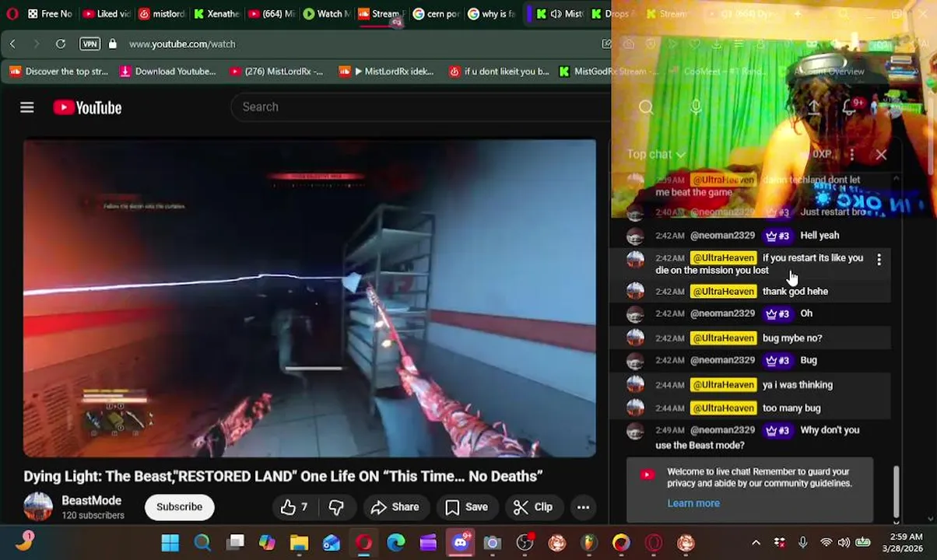Image resolution: width=937 pixels, height=560 pixels.
Task: Open BeastMode channel avatar
Action: [38, 507]
